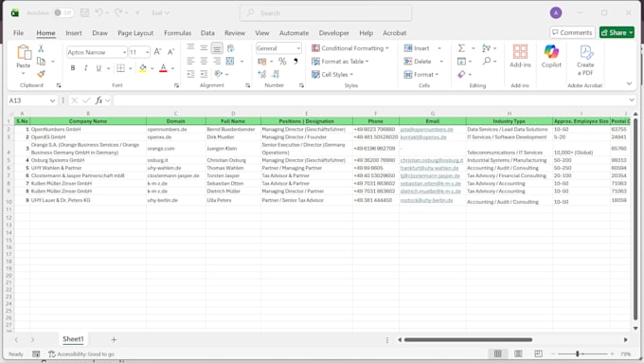Expand Conditional Formatting menu
Viewport: 644px width, 363px height.
350,48
